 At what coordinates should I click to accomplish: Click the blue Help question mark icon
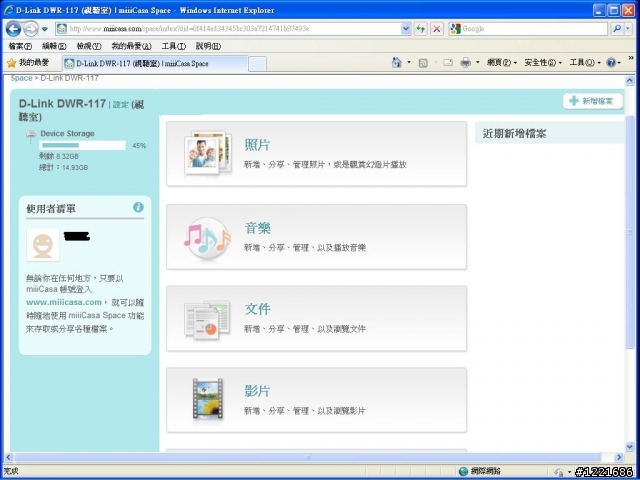tap(611, 63)
